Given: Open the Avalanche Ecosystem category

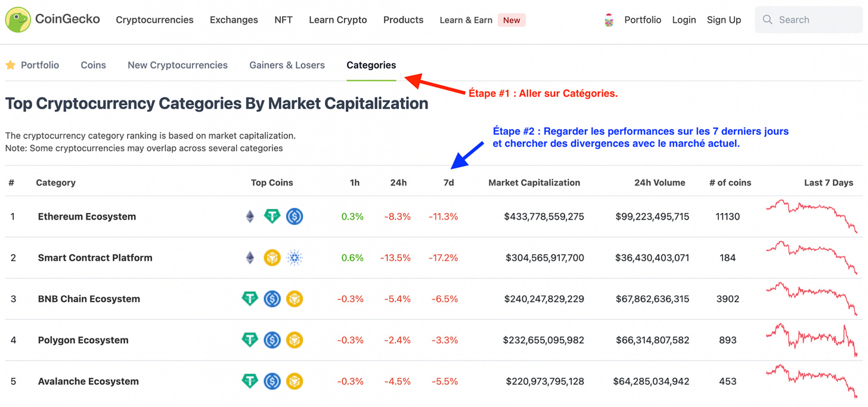Looking at the screenshot, I should 88,381.
